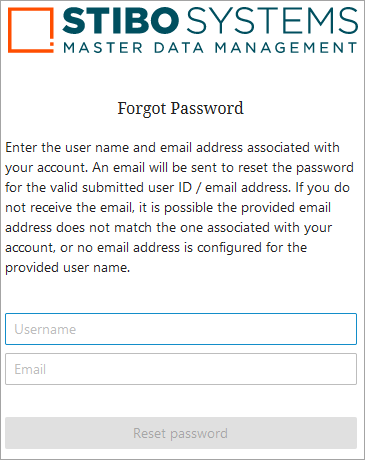
Task: Click the line starting 'address does not match'
Action: tap(169, 228)
